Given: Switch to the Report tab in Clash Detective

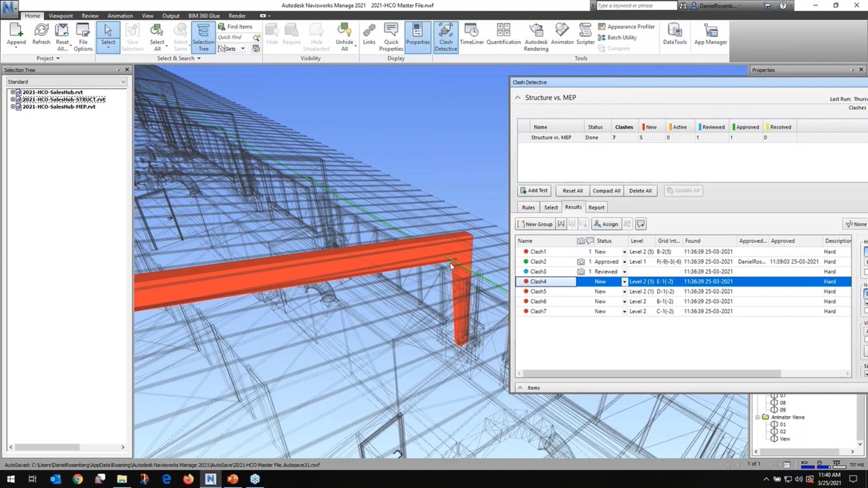Looking at the screenshot, I should (x=596, y=207).
